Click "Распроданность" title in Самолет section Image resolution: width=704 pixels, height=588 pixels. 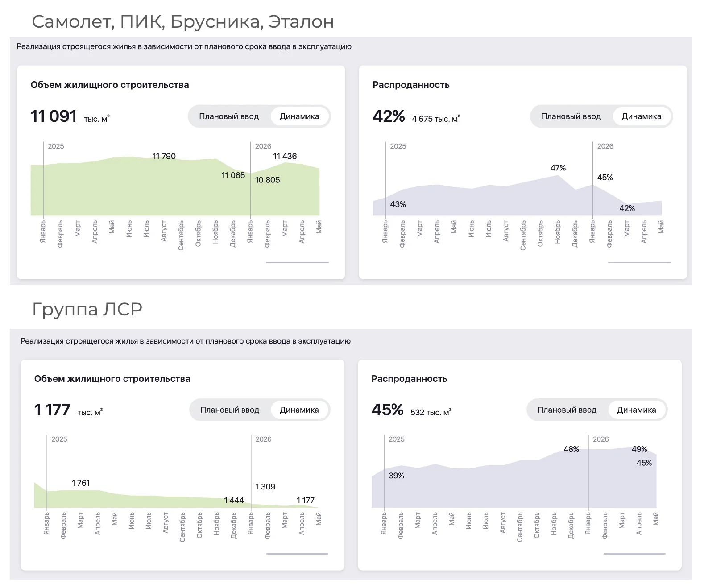tap(411, 85)
